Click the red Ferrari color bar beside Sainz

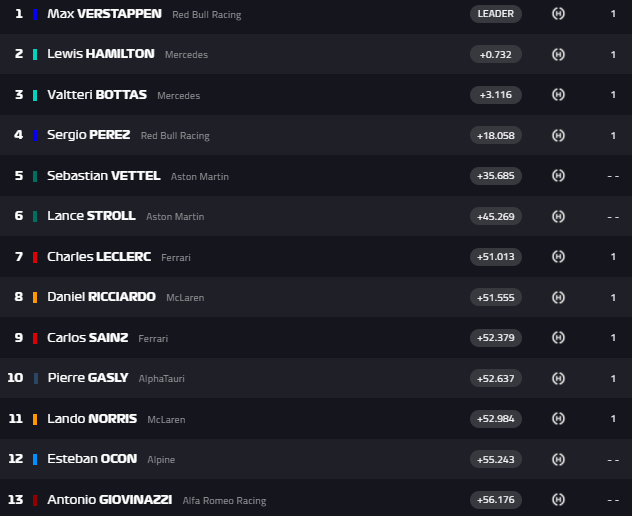35,338
